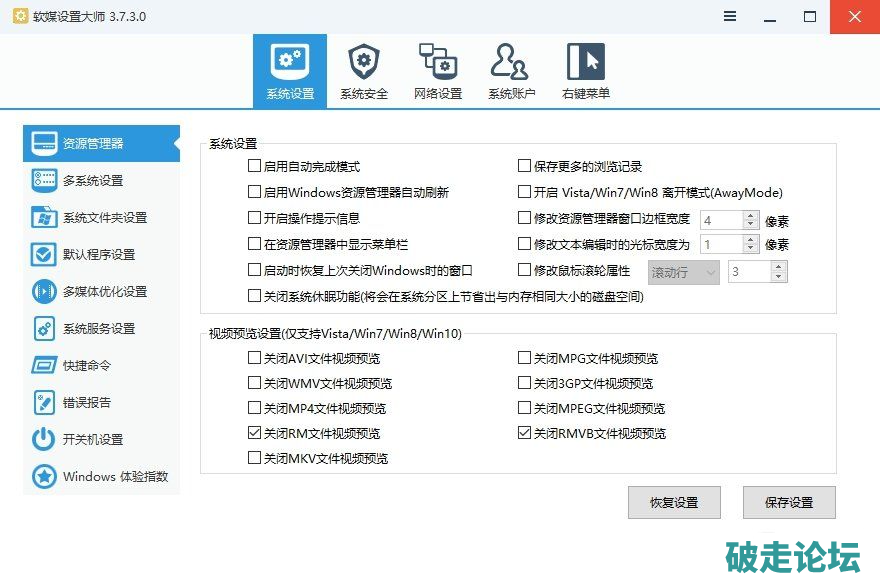The width and height of the screenshot is (880, 579).
Task: Toggle 保存更多的浏览记录 checkbox
Action: (x=524, y=166)
